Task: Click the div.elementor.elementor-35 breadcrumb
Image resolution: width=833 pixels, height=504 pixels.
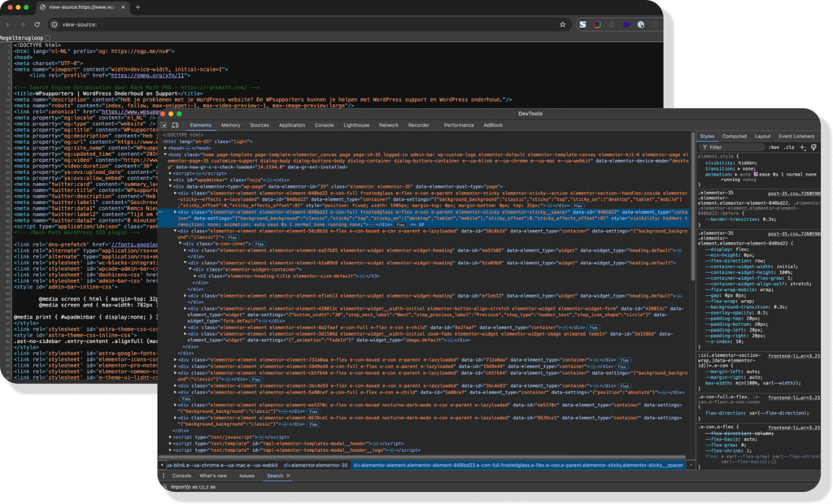Action: [316, 465]
